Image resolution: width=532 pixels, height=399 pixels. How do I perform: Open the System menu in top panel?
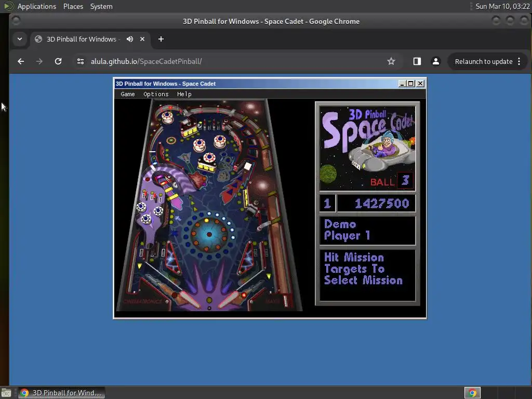point(101,6)
